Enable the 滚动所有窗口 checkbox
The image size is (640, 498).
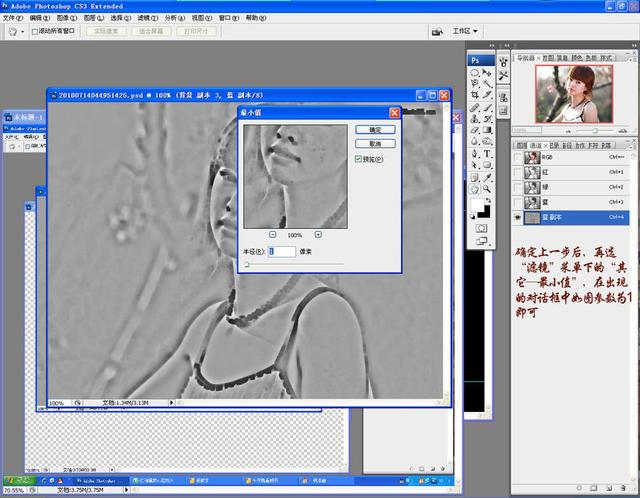click(x=35, y=32)
